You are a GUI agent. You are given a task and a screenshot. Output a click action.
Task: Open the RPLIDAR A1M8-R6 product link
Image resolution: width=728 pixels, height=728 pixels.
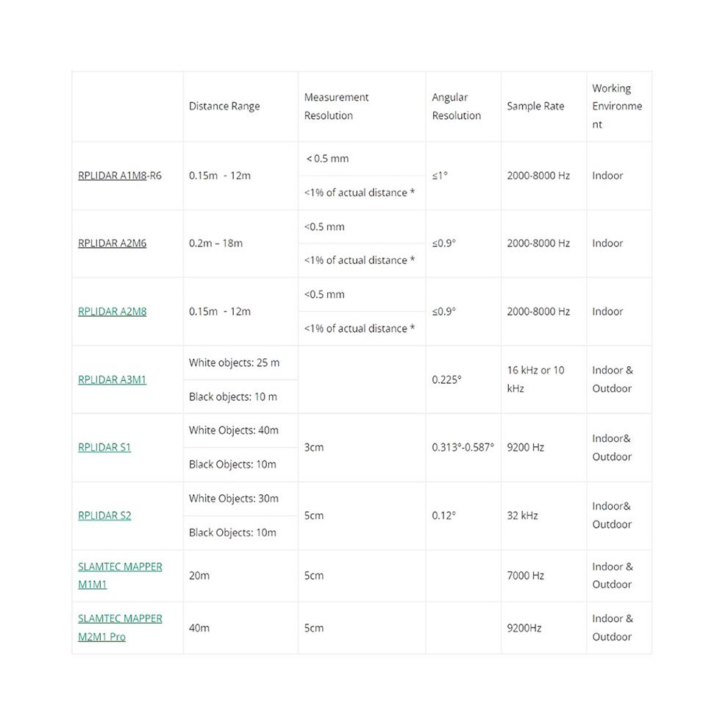pyautogui.click(x=120, y=176)
